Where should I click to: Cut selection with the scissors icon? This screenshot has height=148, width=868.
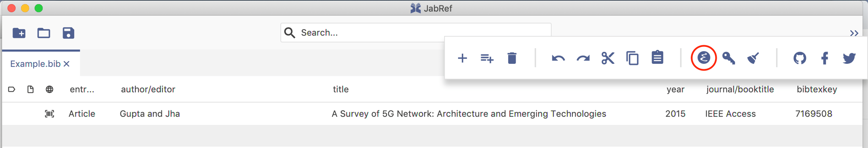click(x=608, y=58)
